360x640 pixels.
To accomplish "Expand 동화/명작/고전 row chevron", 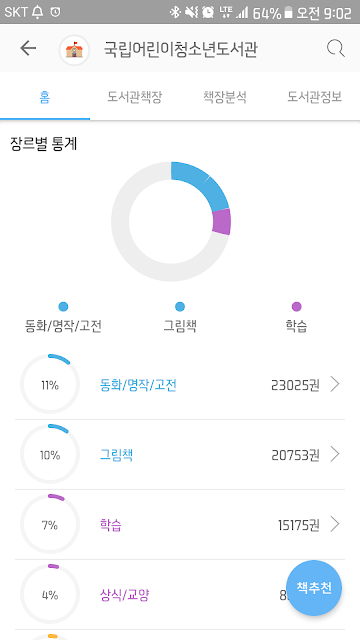I will pos(335,384).
